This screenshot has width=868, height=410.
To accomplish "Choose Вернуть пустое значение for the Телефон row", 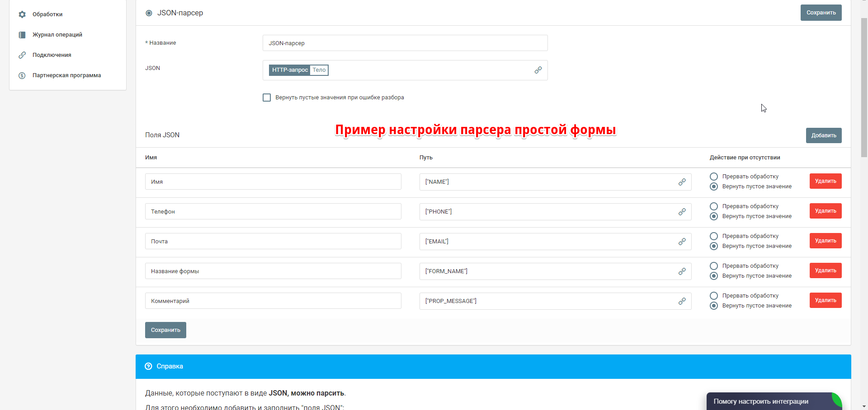I will (x=714, y=216).
